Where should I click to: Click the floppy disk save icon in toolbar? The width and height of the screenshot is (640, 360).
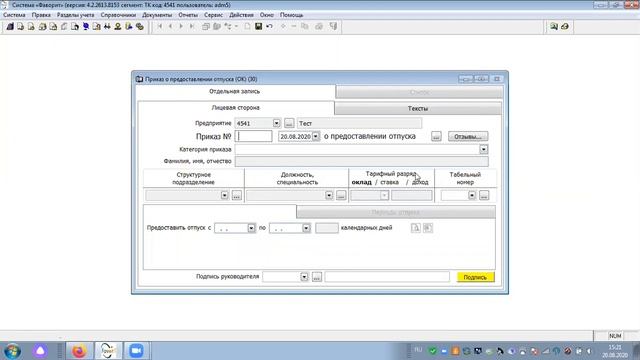[258, 27]
